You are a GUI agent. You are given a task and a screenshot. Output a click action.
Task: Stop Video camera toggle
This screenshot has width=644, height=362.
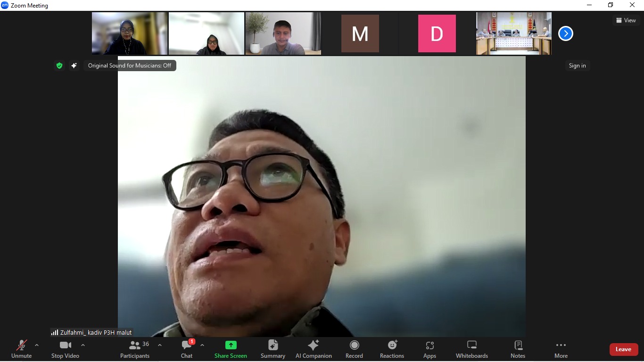tap(65, 349)
